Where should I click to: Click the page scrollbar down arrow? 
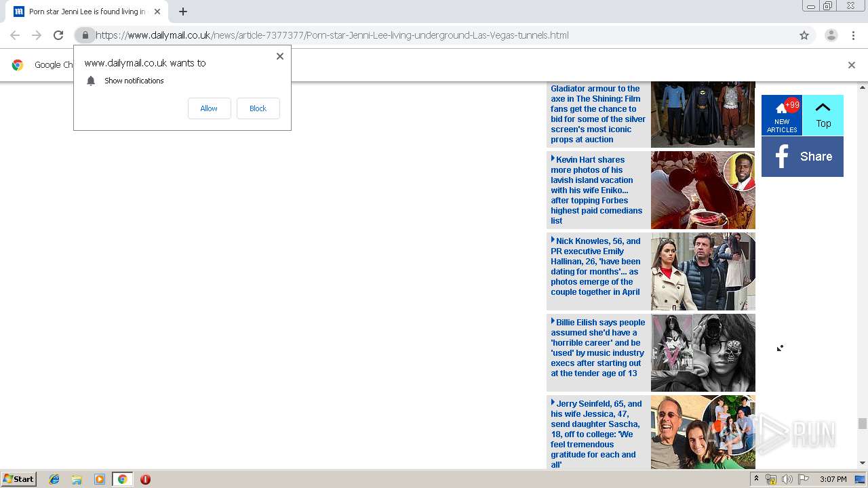click(x=863, y=463)
